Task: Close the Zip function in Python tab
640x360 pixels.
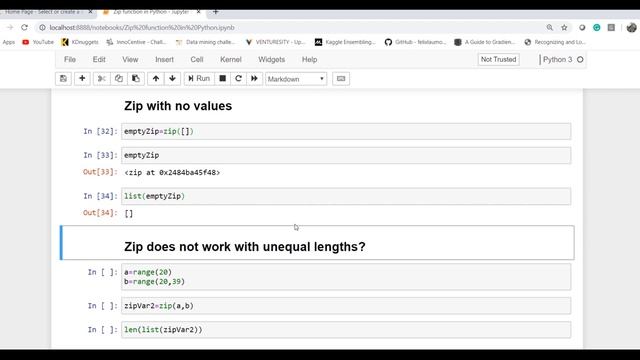Action: (198, 12)
